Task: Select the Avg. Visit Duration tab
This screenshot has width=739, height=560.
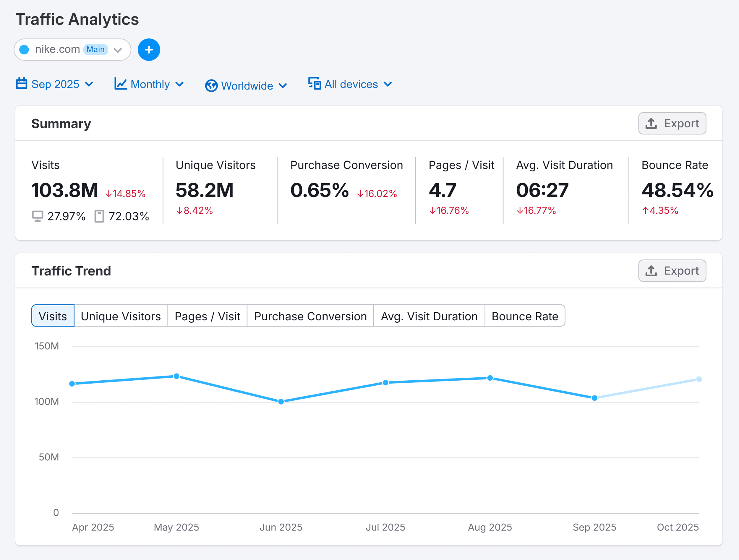Action: pyautogui.click(x=429, y=316)
